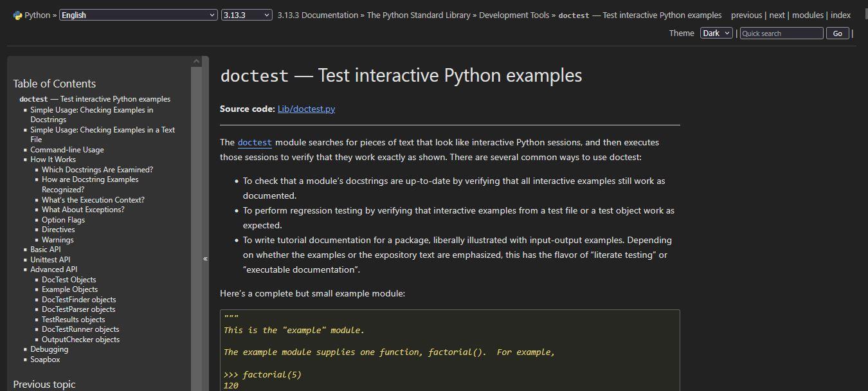Viewport: 868px width, 391px height.
Task: Open the Python home link in header
Action: click(37, 15)
